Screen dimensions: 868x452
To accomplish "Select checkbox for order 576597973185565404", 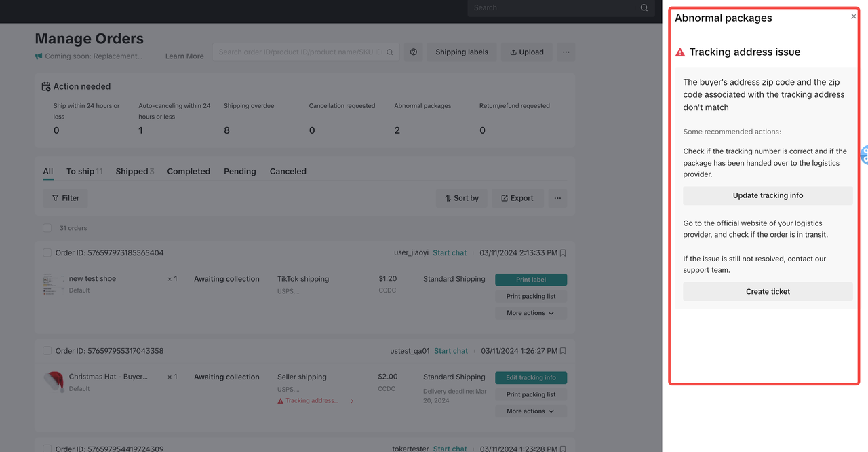I will pos(47,253).
